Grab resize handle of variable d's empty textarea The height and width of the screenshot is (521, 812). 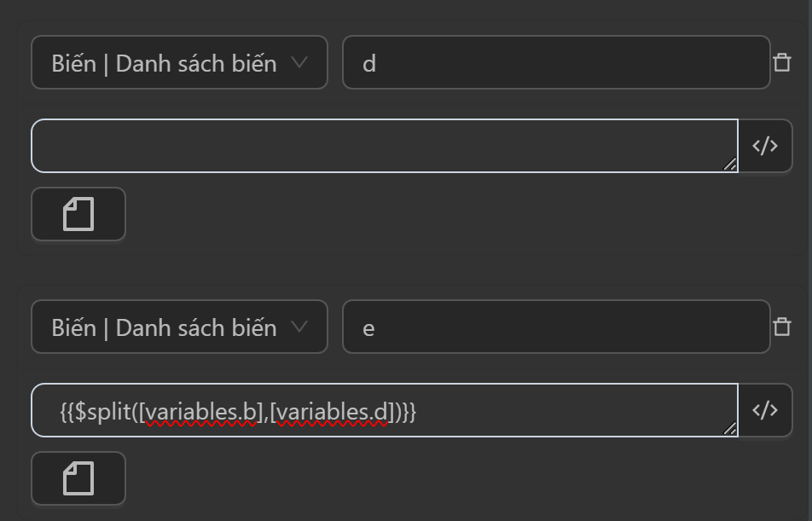pyautogui.click(x=730, y=165)
